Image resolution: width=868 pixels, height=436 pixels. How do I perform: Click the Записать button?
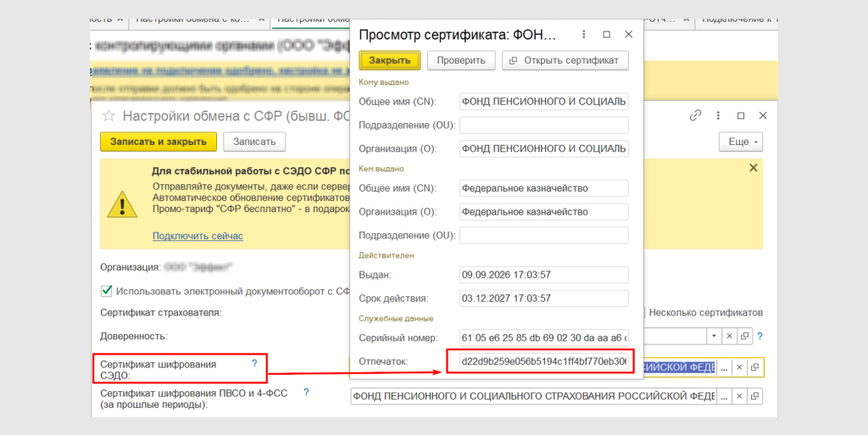pyautogui.click(x=254, y=142)
